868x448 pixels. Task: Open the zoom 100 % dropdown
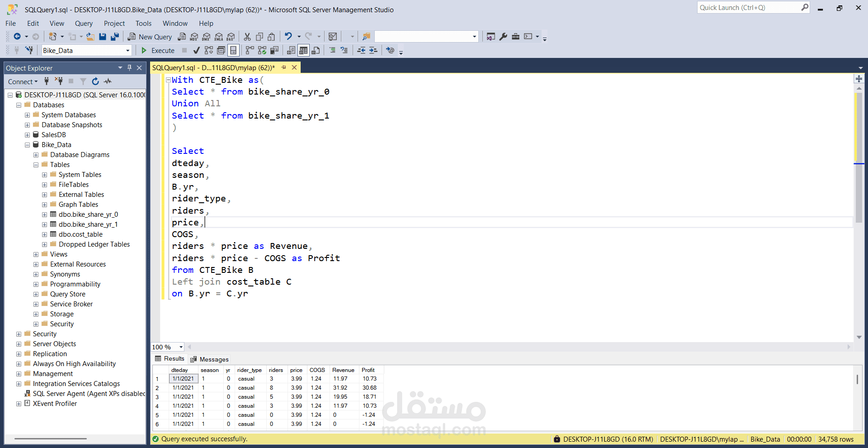[x=181, y=347]
